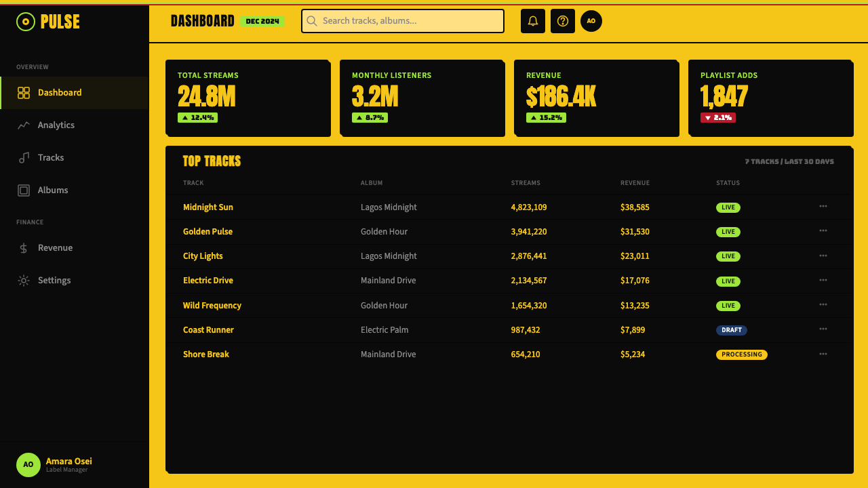Open more options for Coast Runner

(x=823, y=329)
